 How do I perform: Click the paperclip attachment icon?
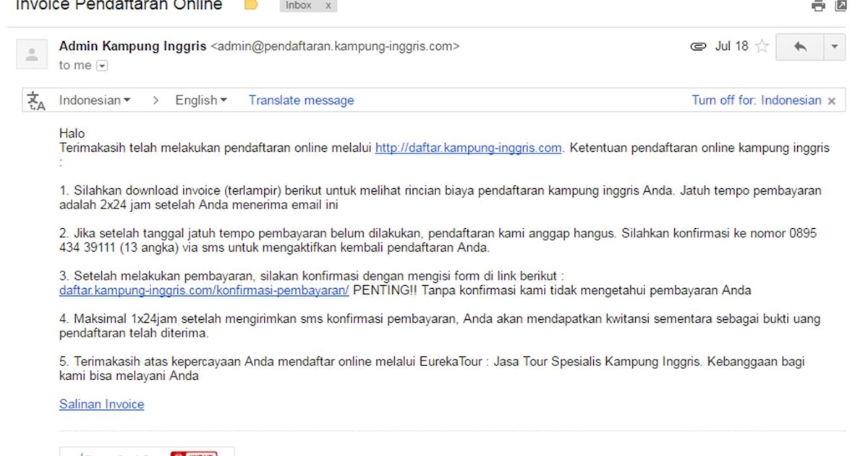click(698, 46)
